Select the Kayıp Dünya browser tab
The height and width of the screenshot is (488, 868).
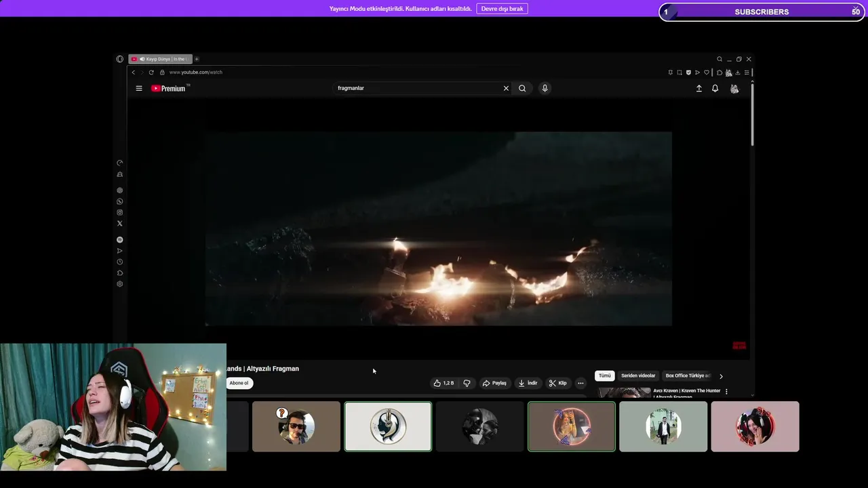pos(161,59)
